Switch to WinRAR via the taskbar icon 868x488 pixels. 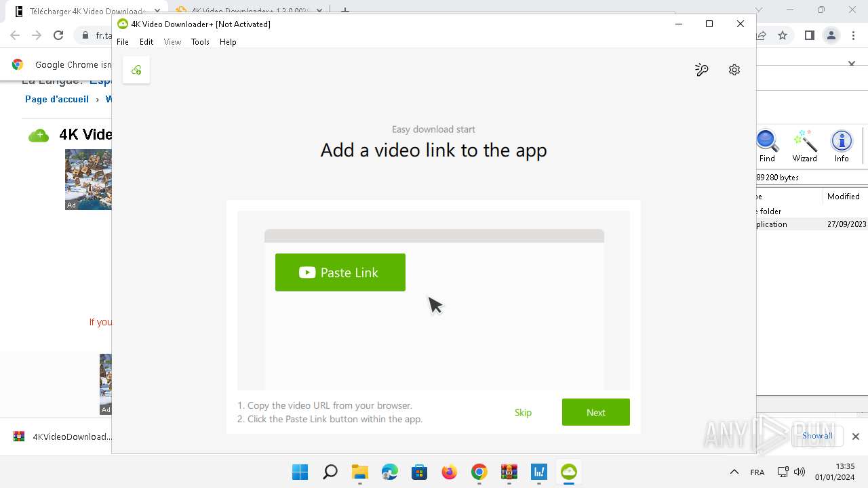click(x=509, y=472)
